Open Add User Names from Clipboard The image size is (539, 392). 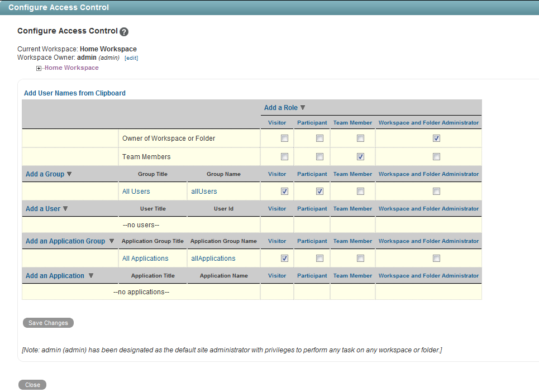(x=74, y=93)
